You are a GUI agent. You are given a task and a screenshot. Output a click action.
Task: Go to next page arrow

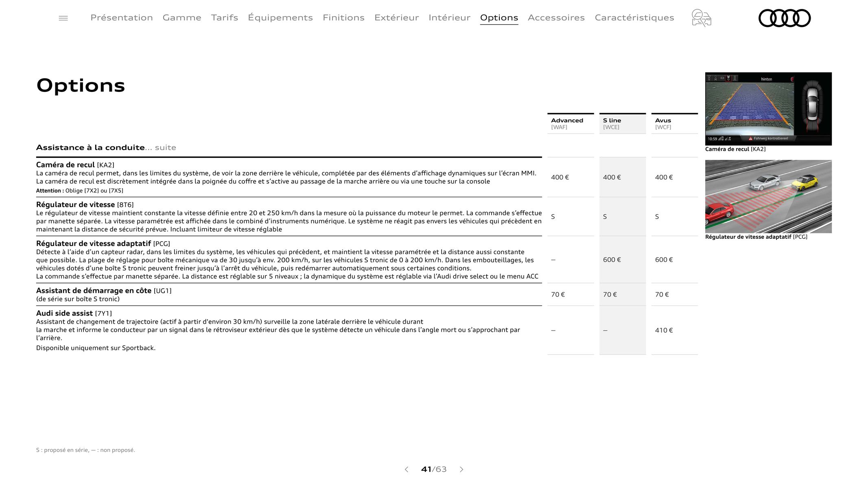click(461, 469)
